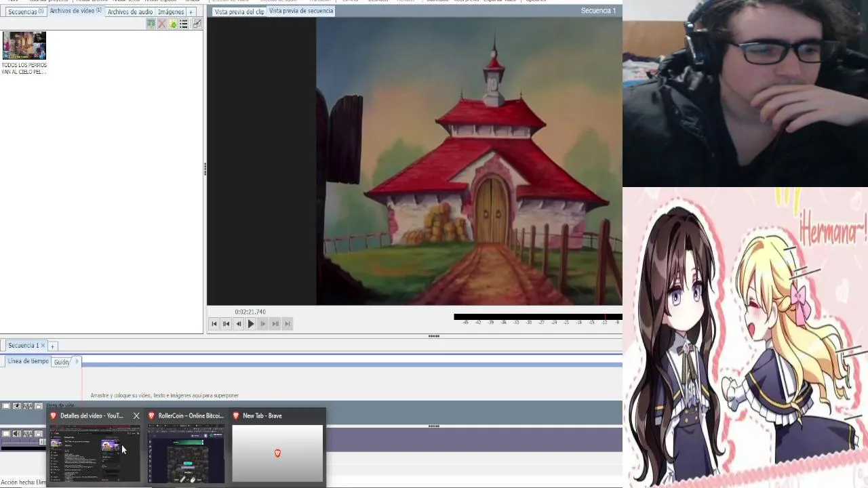Add a new bin tab with plus
This screenshot has height=488, width=868.
[191, 12]
